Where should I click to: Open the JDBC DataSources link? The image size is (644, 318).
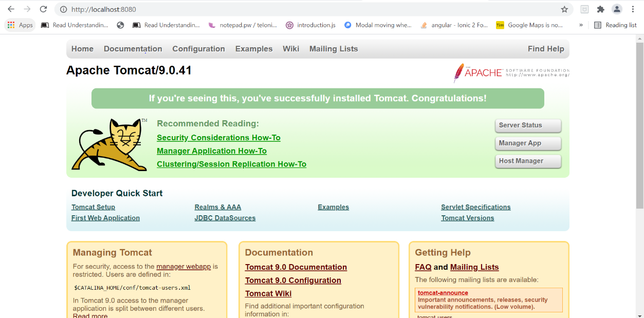(x=225, y=218)
